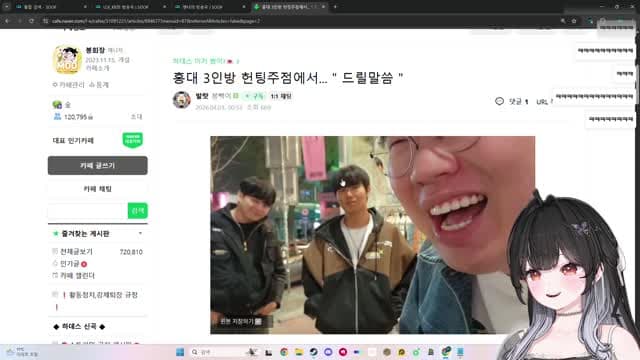Go back in the browser
640x360 pixels.
(x=7, y=21)
